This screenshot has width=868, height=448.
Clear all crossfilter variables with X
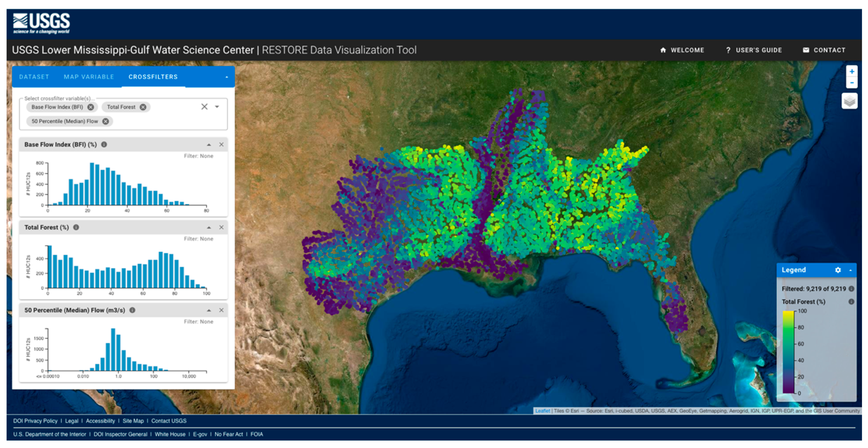[x=205, y=107]
